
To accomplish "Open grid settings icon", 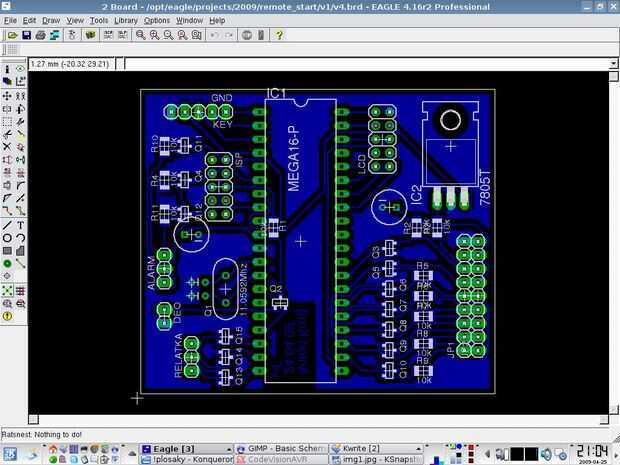I will tap(13, 49).
